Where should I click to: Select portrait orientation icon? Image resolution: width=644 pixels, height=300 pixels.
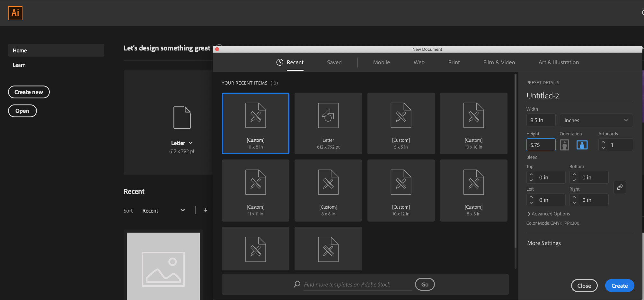[x=564, y=145]
